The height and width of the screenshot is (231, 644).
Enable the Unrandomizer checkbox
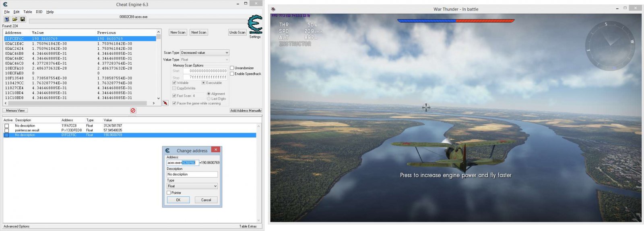tap(232, 68)
